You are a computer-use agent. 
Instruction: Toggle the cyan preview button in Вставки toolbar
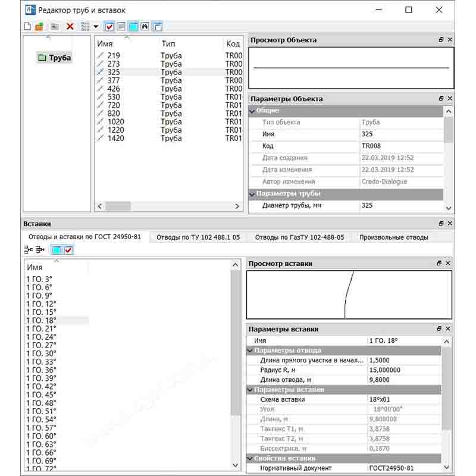point(57,250)
